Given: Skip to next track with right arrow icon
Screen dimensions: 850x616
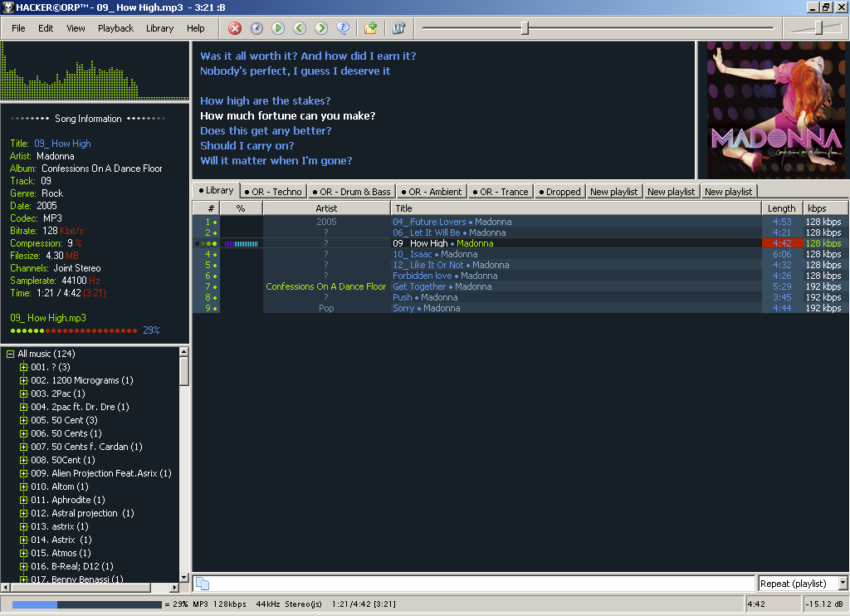Looking at the screenshot, I should [x=321, y=28].
